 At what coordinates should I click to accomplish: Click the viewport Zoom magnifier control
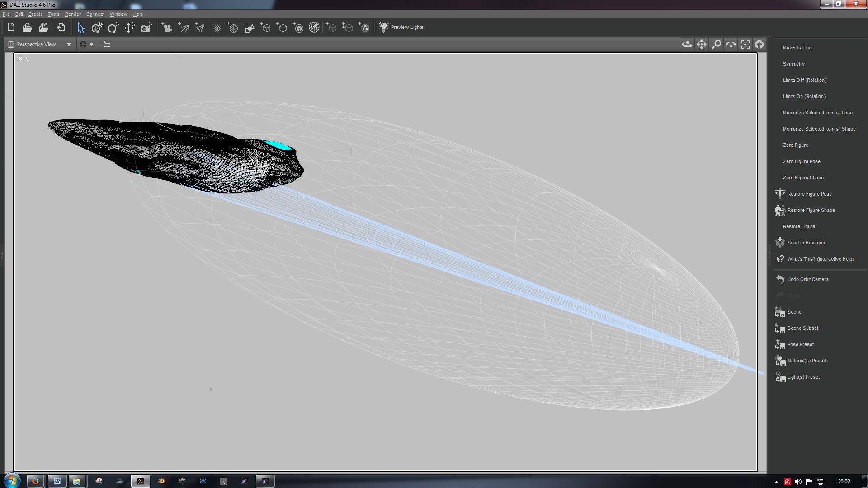point(716,44)
